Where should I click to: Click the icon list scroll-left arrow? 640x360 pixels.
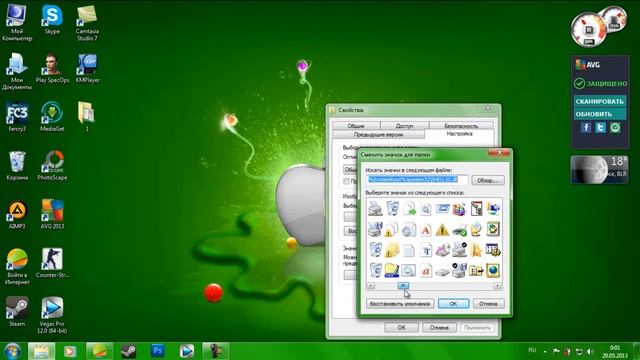coord(371,286)
